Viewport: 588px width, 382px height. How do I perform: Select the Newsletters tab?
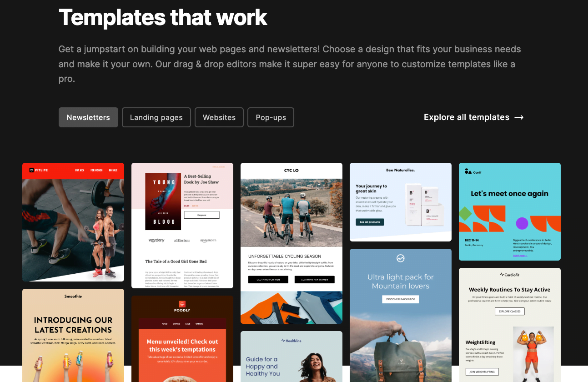tap(88, 117)
